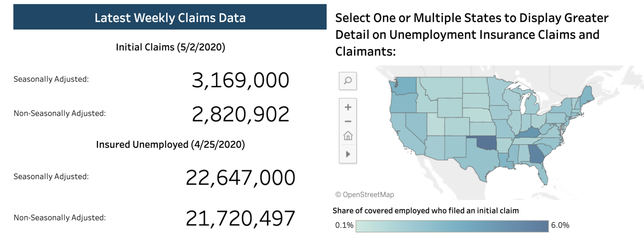Click the 3,169,000 seasonally adjusted initial claims
Viewport: 644px width, 244px height.
240,80
